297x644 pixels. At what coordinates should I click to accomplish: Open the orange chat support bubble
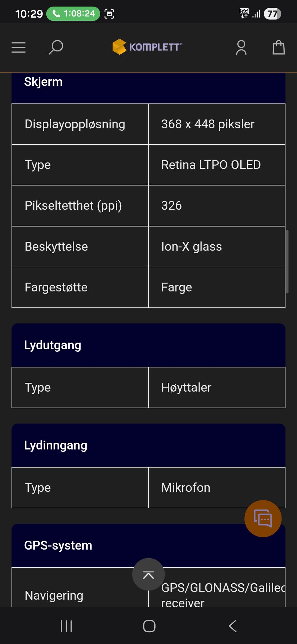click(x=263, y=518)
